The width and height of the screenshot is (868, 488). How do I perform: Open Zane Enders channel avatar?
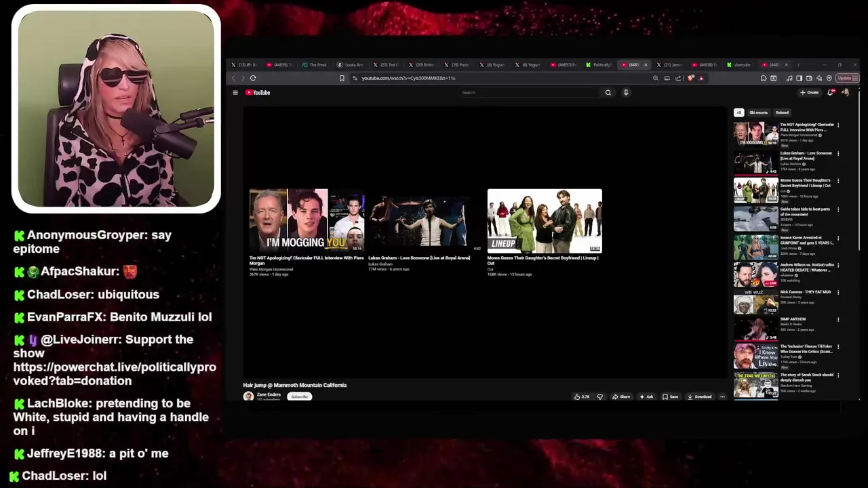[248, 396]
